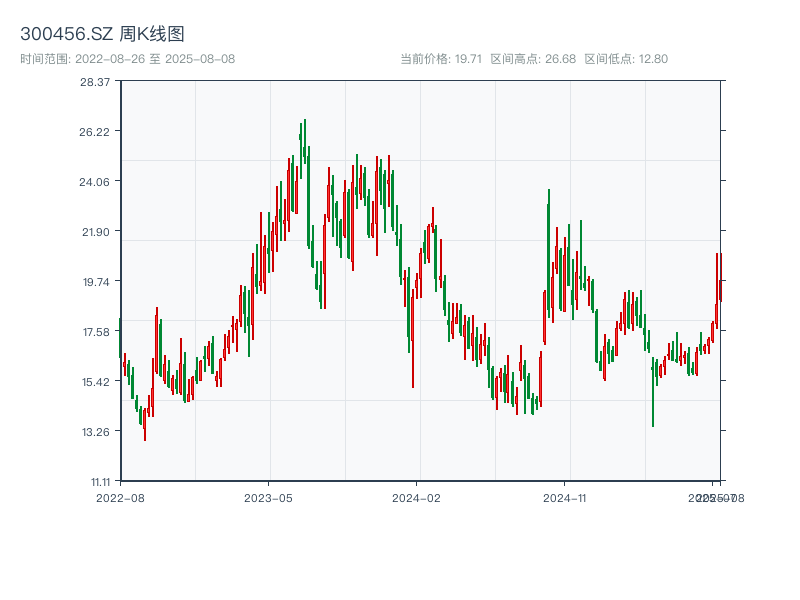Click x-axis label 2023-05
This screenshot has height=600, width=800.
pyautogui.click(x=268, y=498)
